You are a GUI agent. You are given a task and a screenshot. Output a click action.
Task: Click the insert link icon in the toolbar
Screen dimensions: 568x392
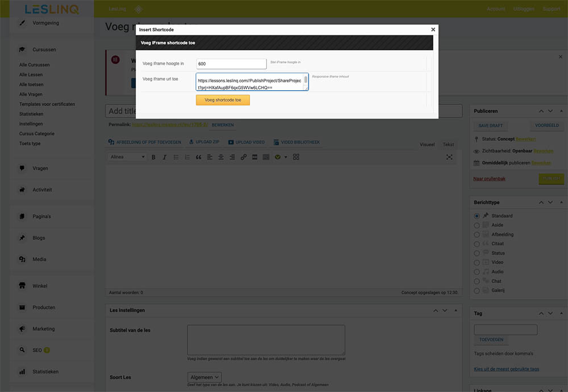[244, 157]
